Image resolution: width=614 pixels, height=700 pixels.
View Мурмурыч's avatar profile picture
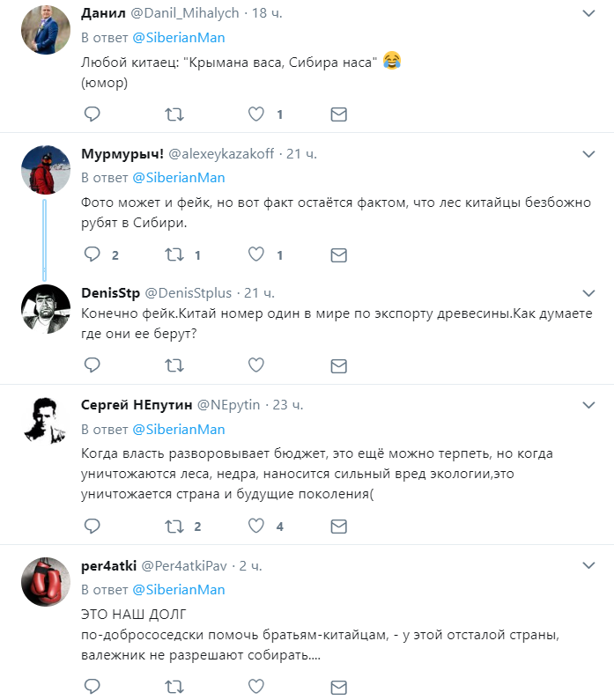(x=45, y=169)
